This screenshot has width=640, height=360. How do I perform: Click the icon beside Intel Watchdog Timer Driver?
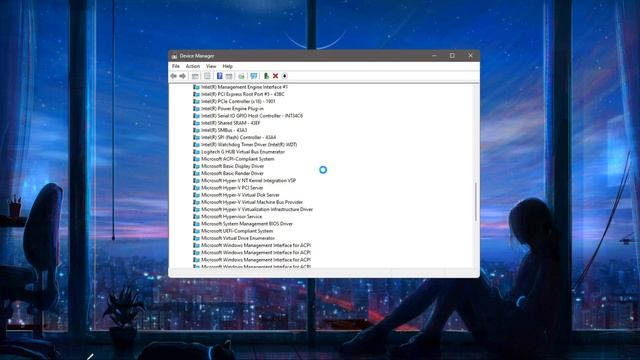(196, 144)
